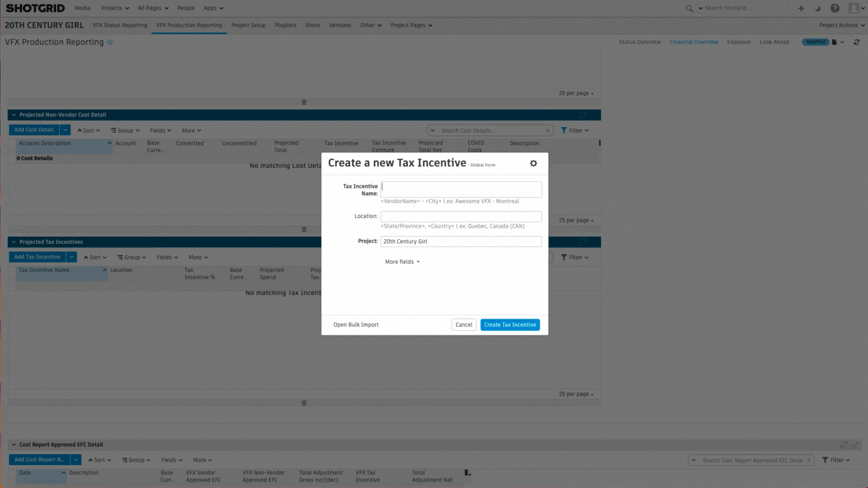Click the Location input field in dialog
Screen dimensions: 868x488
coord(461,216)
